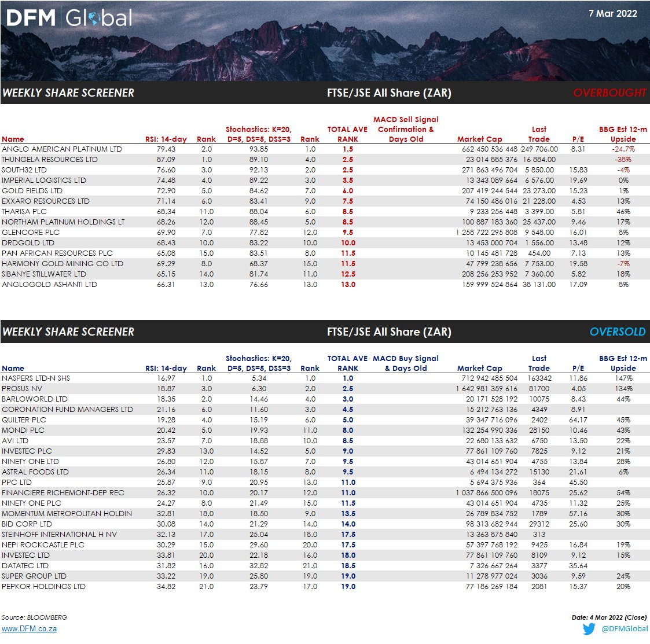
Task: Select AVI LTD name
Action: pyautogui.click(x=15, y=440)
